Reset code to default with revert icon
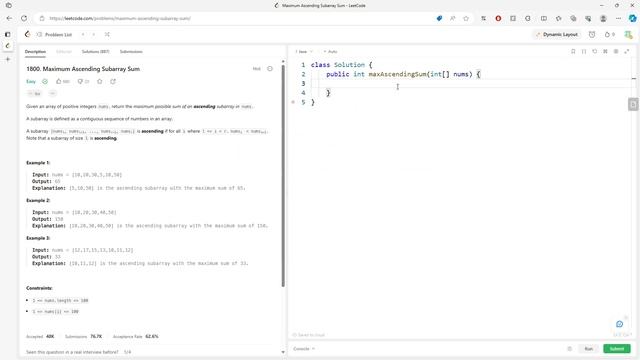This screenshot has height=360, width=640. tap(595, 51)
